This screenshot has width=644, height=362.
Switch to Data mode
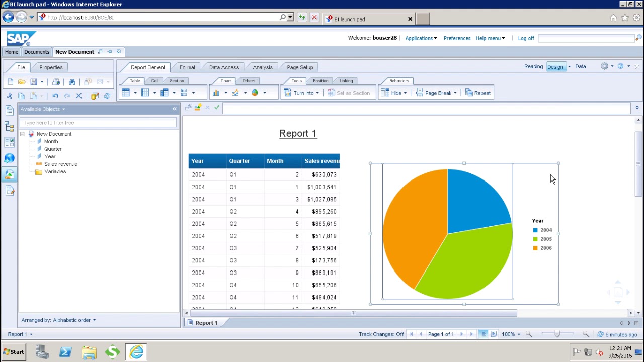pos(581,67)
